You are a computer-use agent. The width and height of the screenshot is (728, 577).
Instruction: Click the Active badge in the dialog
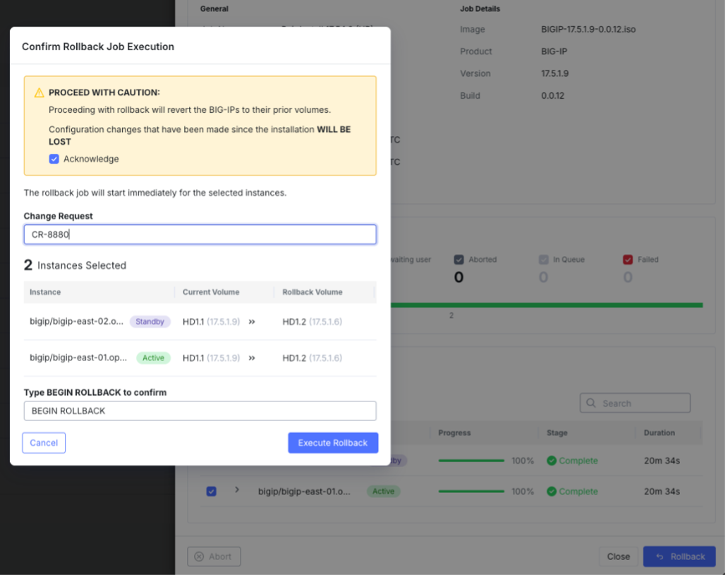[x=154, y=359]
